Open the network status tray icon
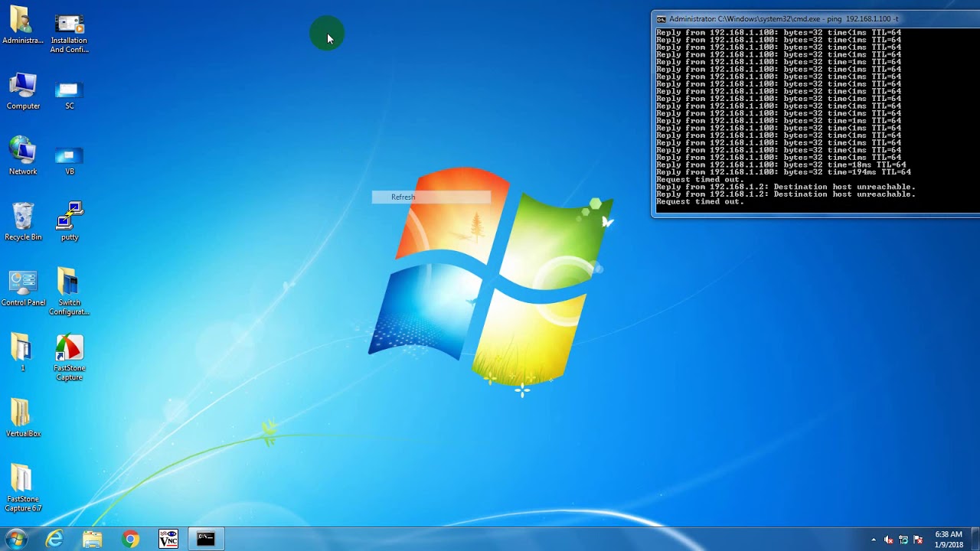Viewport: 980px width, 551px height. click(x=903, y=540)
